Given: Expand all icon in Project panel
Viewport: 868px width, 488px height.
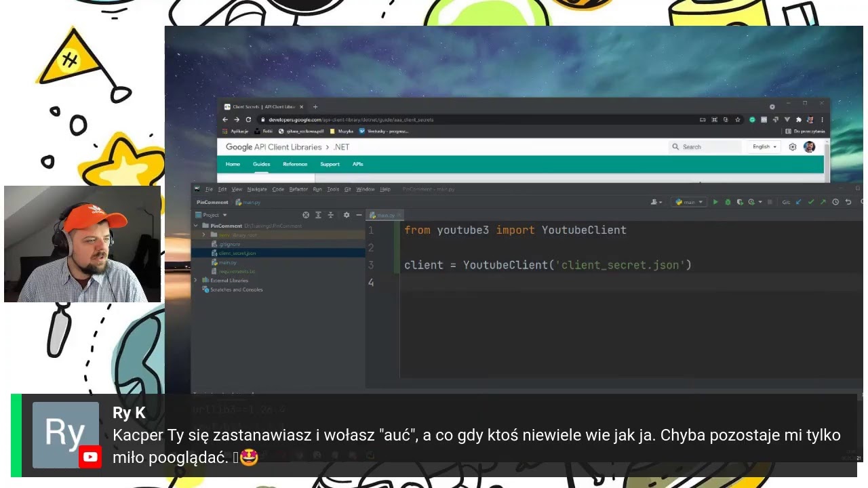Looking at the screenshot, I should (x=318, y=215).
